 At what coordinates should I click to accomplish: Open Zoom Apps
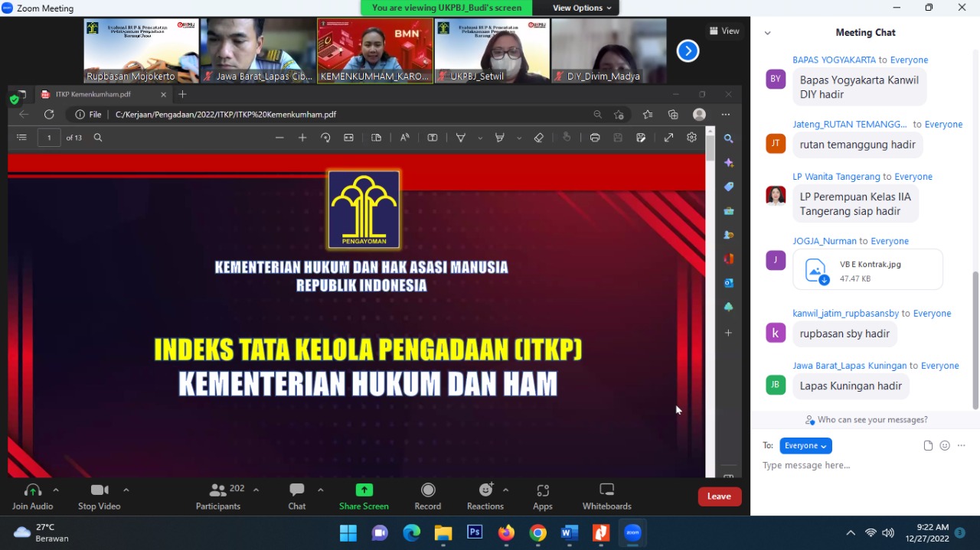click(543, 496)
